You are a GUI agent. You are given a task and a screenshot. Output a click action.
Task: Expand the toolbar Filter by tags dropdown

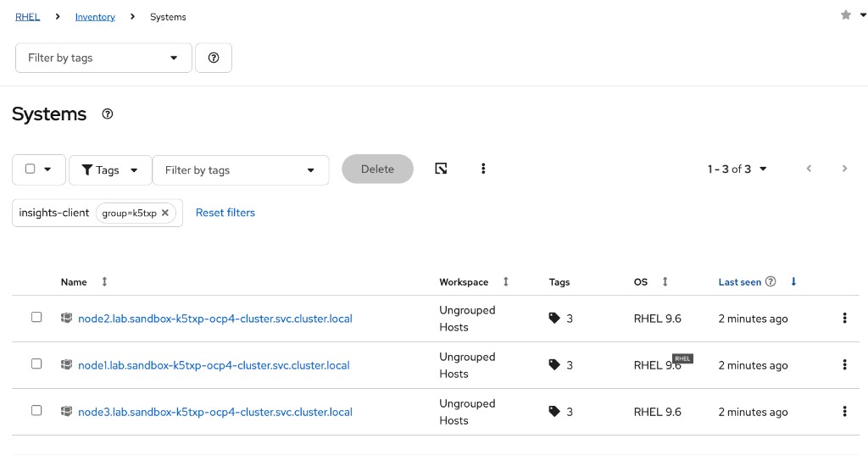click(240, 170)
